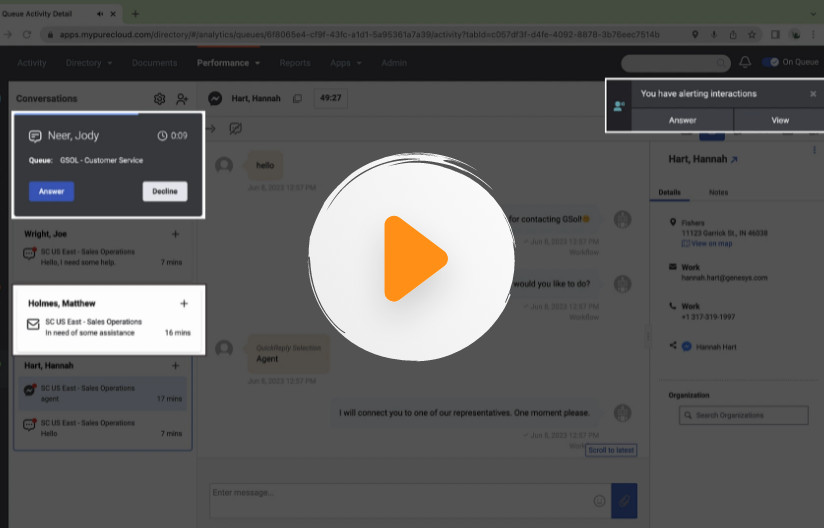Toggle the On Queue switch
This screenshot has height=528, width=824.
[770, 62]
